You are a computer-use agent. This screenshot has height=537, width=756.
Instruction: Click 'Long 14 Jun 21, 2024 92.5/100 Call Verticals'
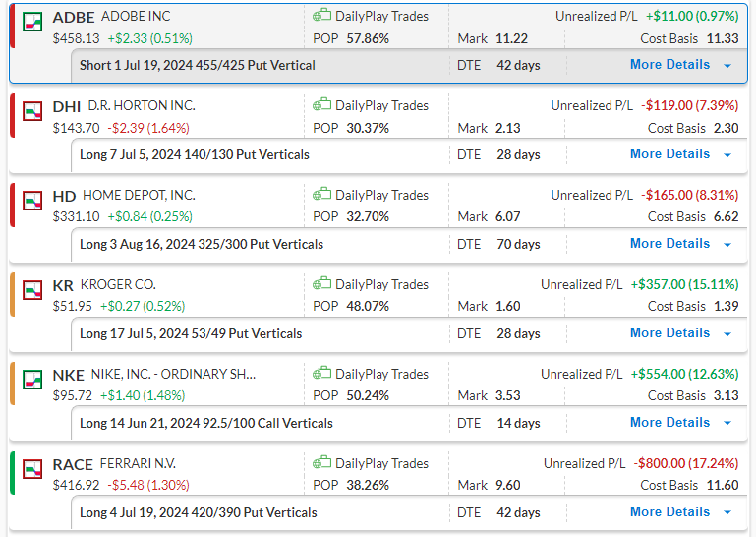(x=205, y=423)
